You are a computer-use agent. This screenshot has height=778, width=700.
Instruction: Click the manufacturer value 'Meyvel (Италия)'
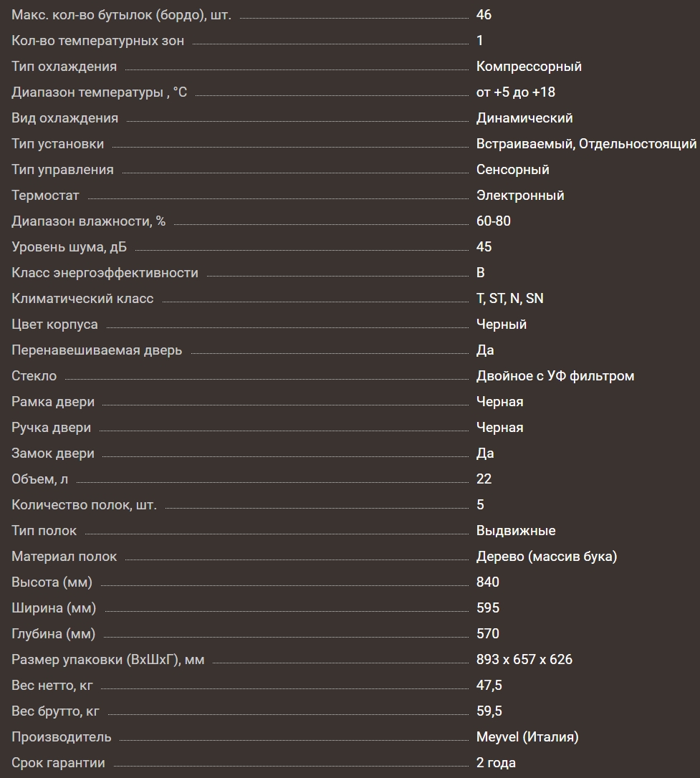(x=527, y=737)
